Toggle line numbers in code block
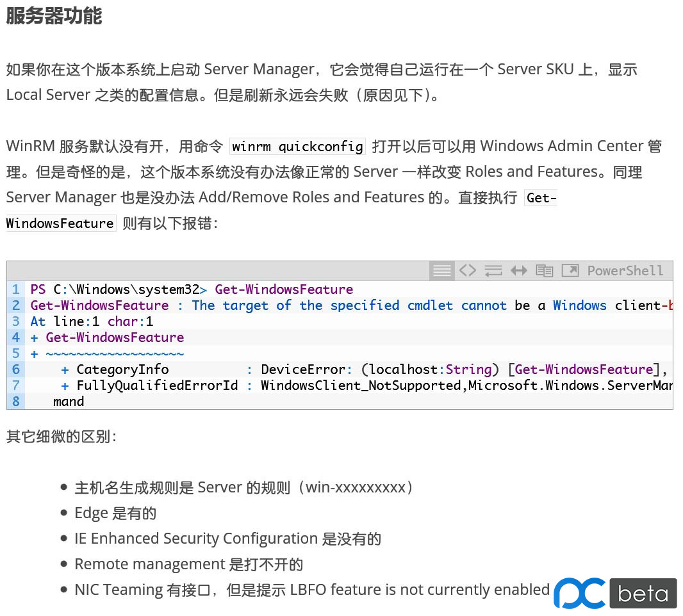683x616 pixels. (441, 271)
